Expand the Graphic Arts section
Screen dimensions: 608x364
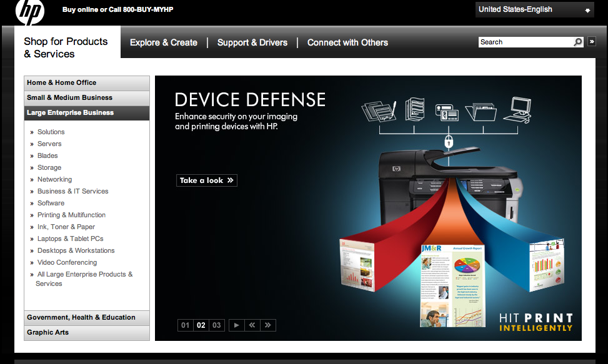(87, 333)
